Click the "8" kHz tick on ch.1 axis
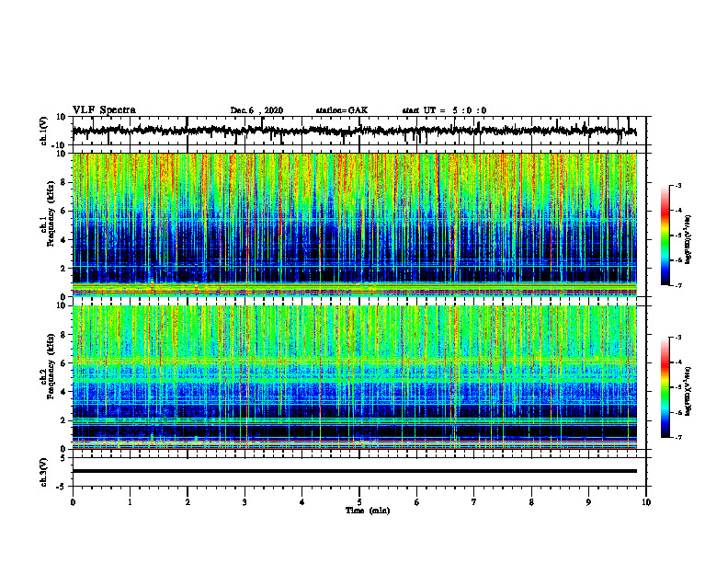The height and width of the screenshot is (563, 728). (64, 182)
